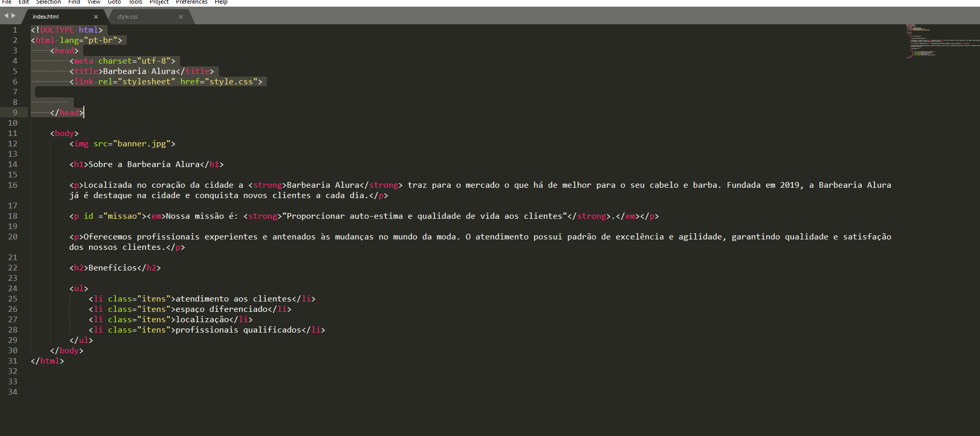Open the Preferences menu
The image size is (980, 436).
tap(191, 2)
